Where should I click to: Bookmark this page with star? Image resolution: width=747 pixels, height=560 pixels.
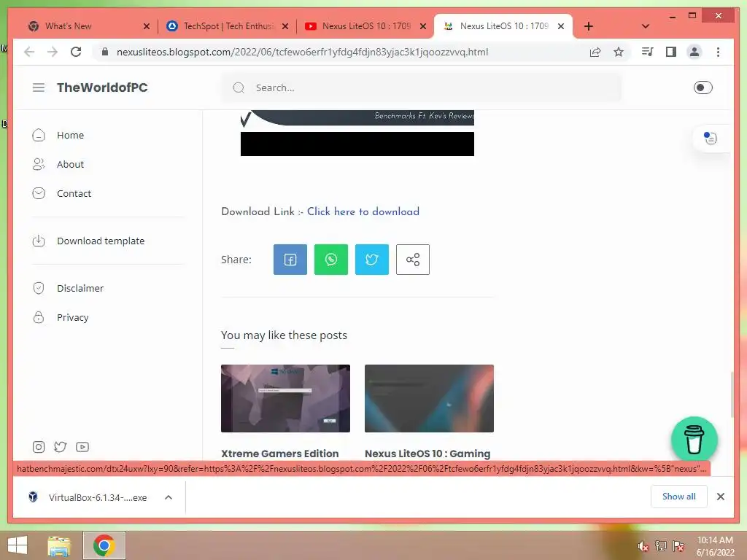tap(619, 52)
